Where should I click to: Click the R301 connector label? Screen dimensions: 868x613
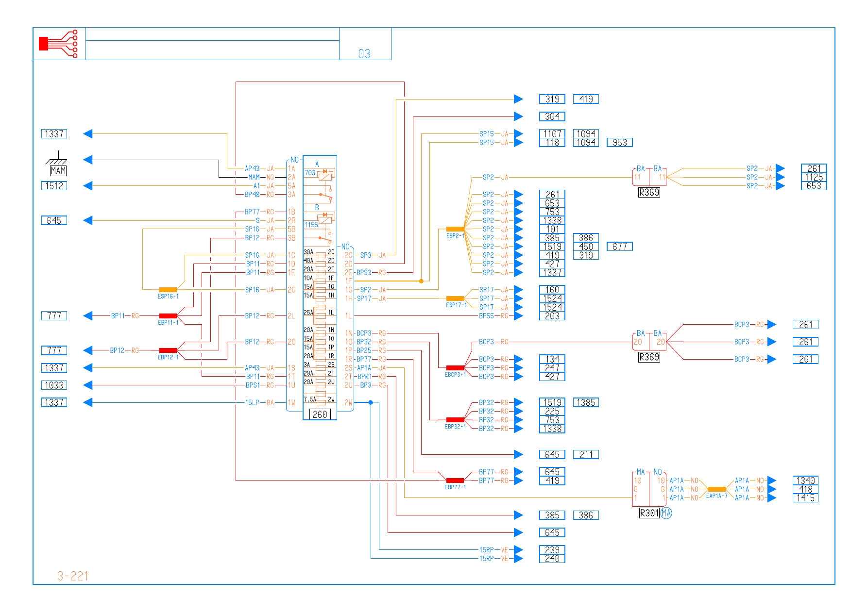[649, 513]
